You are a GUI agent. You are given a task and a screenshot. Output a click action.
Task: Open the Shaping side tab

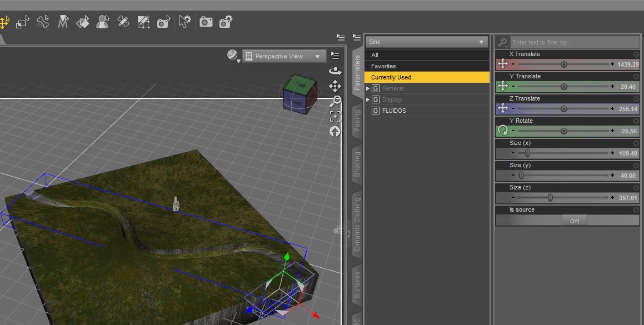[357, 164]
